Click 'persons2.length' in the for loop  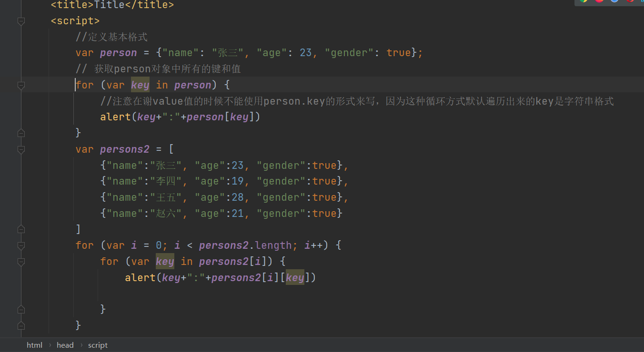point(245,245)
